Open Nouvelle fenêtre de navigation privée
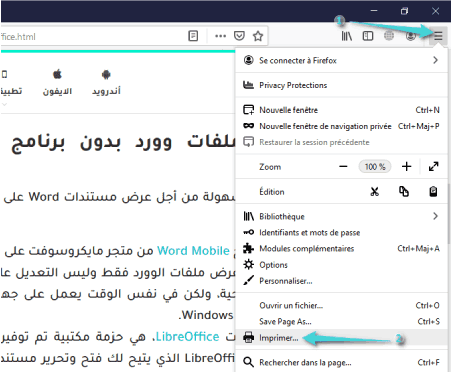This screenshot has width=451, height=372. click(x=341, y=126)
